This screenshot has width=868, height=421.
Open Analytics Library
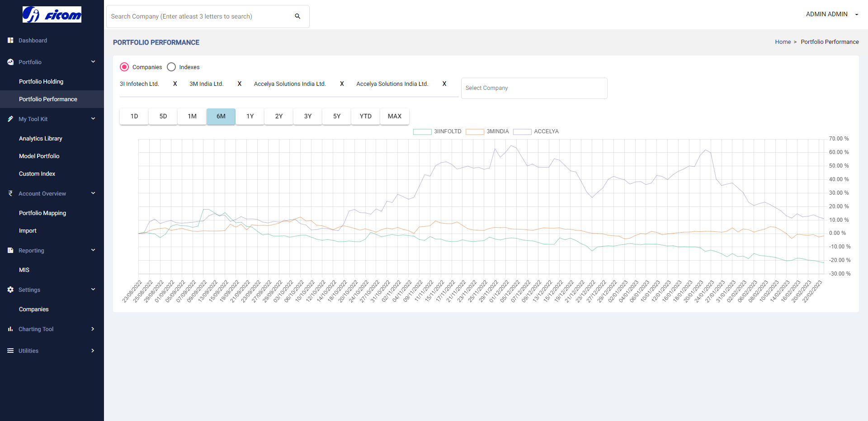coord(41,139)
